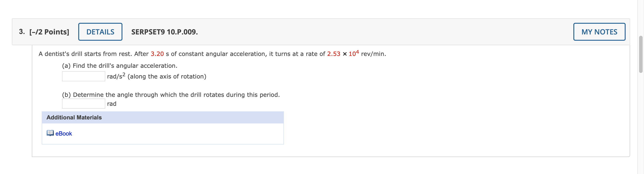Viewport: 644px width, 174px height.
Task: Open the DETAILS button for question 3
Action: 100,32
